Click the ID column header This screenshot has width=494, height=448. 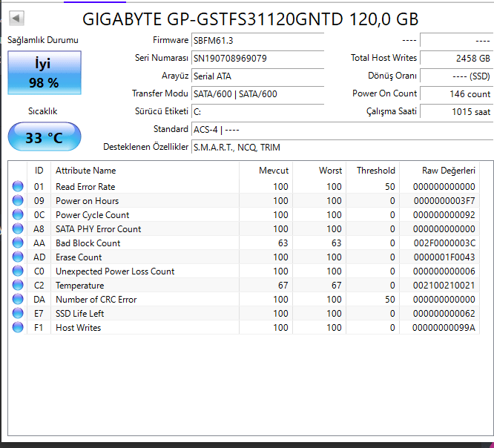(x=39, y=171)
